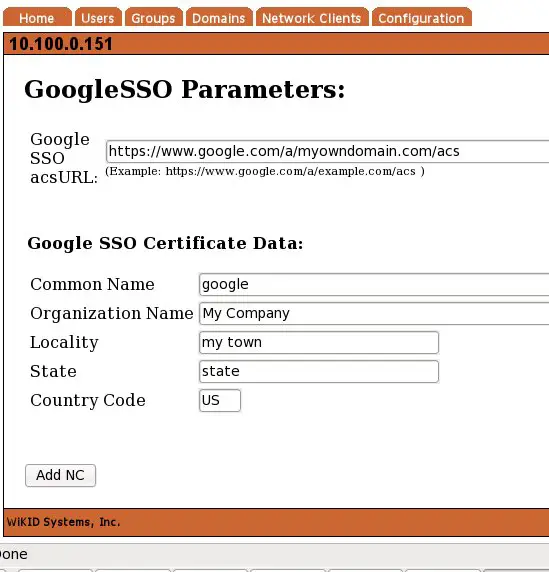Viewport: 549px width, 572px height.
Task: Click the State label text
Action: click(x=53, y=371)
